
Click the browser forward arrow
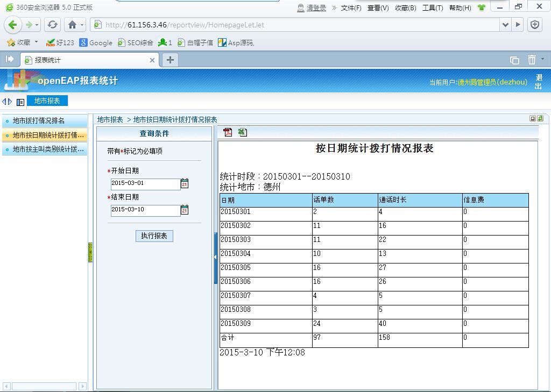[29, 25]
